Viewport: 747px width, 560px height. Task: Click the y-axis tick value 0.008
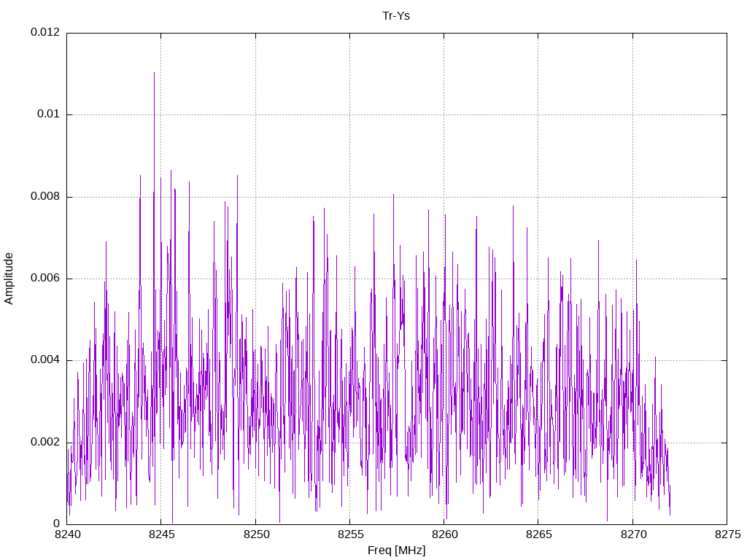(45, 196)
